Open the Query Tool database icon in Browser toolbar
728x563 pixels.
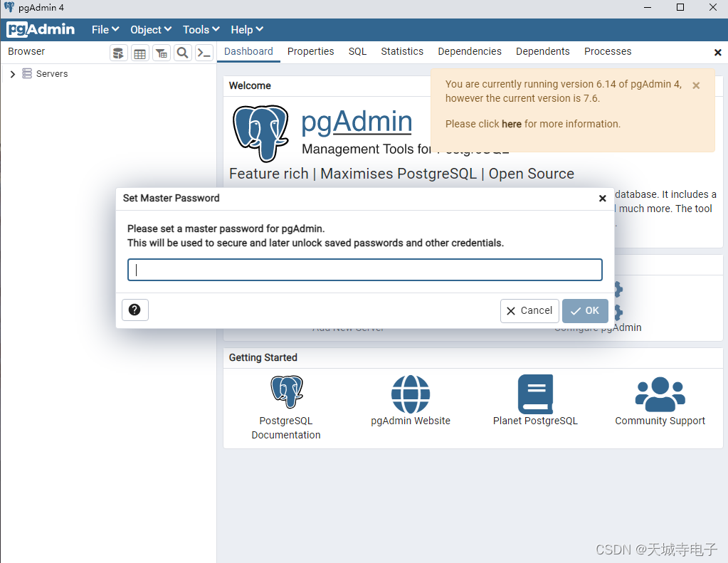tap(118, 53)
